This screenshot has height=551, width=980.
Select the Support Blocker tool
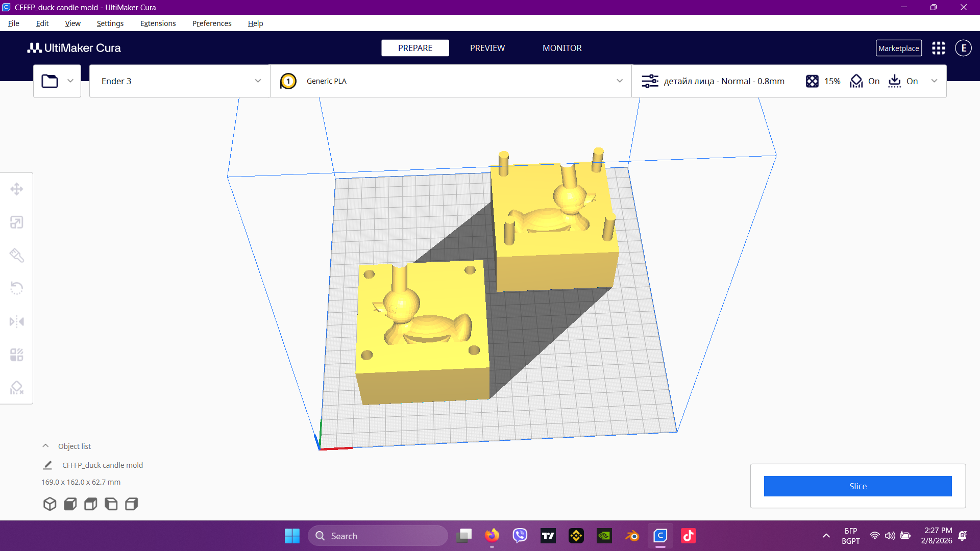[17, 388]
